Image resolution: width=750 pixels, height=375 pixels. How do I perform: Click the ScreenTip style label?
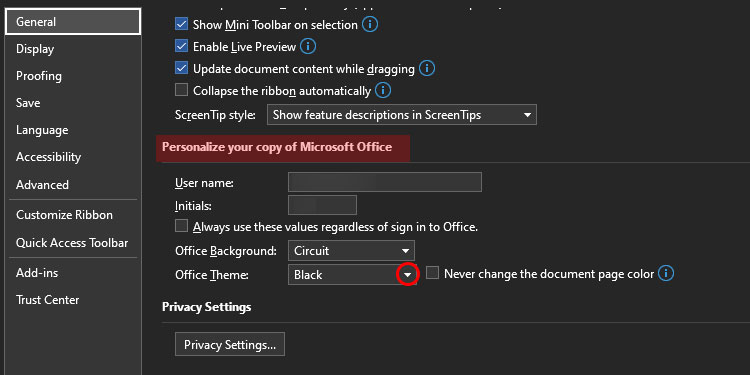point(216,115)
